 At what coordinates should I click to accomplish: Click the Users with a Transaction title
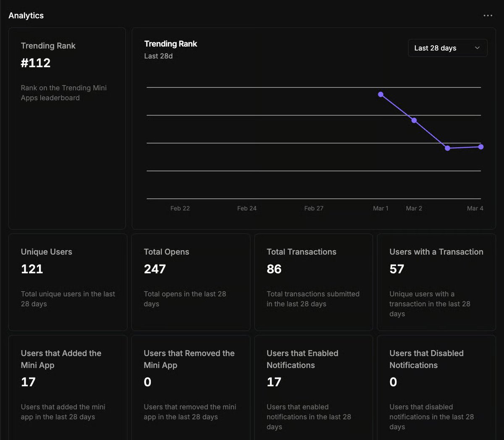(436, 252)
